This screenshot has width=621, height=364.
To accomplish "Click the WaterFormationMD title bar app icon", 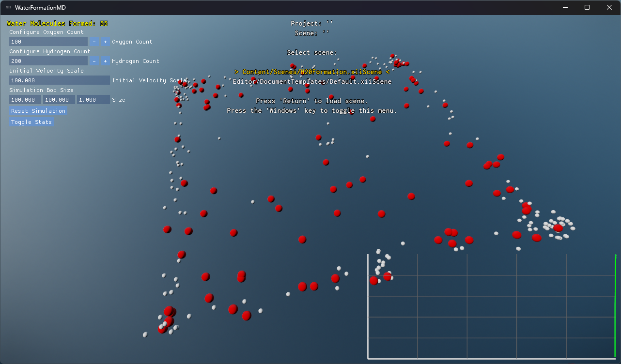I will pos(8,8).
